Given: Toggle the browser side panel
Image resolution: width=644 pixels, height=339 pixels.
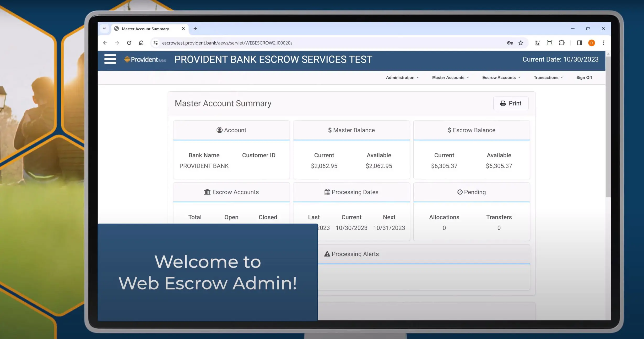Looking at the screenshot, I should [580, 43].
